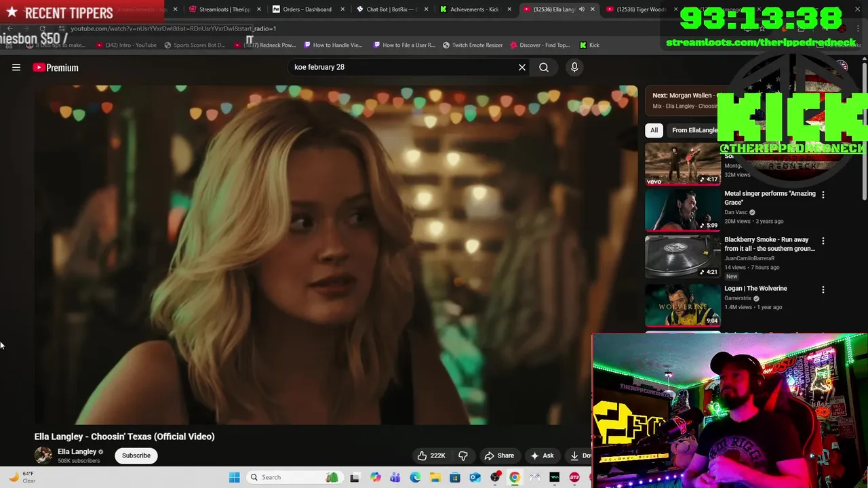
Task: Click the browser address bar URL
Action: [174, 28]
